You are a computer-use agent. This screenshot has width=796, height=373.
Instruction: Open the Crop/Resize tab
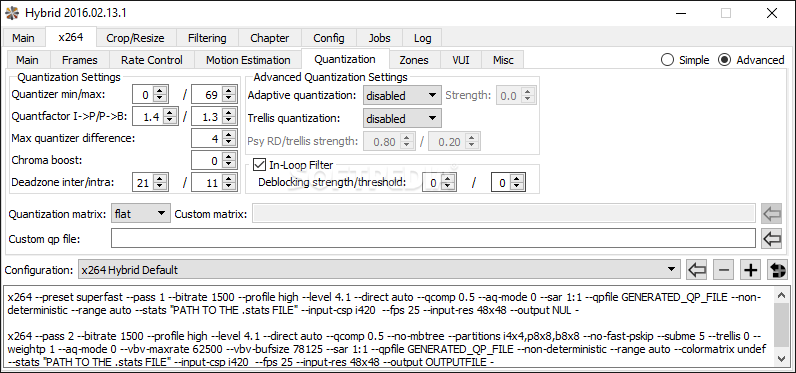[135, 38]
